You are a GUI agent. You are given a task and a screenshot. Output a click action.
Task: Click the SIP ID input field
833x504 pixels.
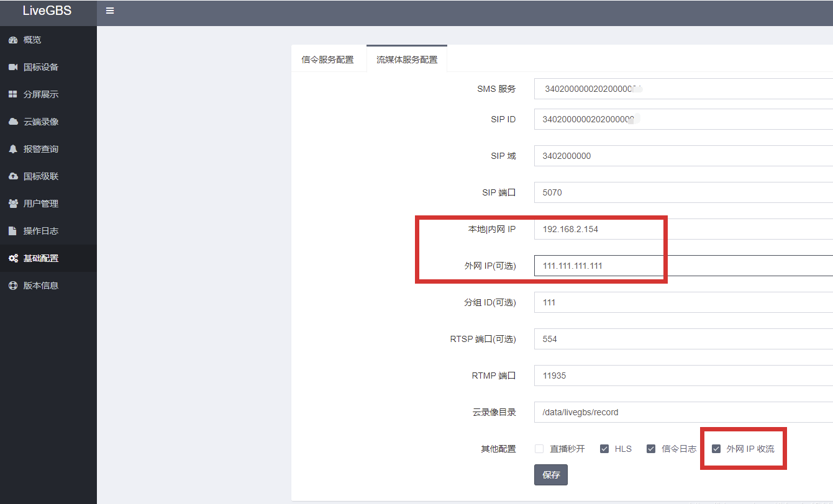pos(683,119)
